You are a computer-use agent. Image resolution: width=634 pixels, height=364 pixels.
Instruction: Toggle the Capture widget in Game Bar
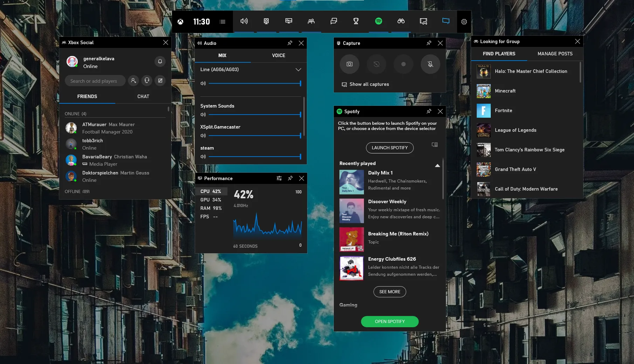(267, 21)
